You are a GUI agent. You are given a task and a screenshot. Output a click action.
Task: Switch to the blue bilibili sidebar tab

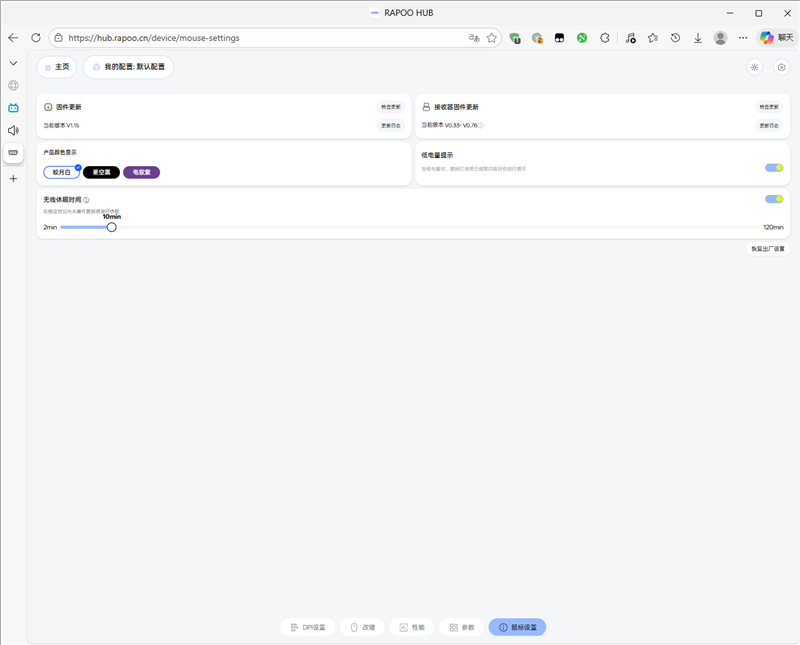tap(13, 108)
